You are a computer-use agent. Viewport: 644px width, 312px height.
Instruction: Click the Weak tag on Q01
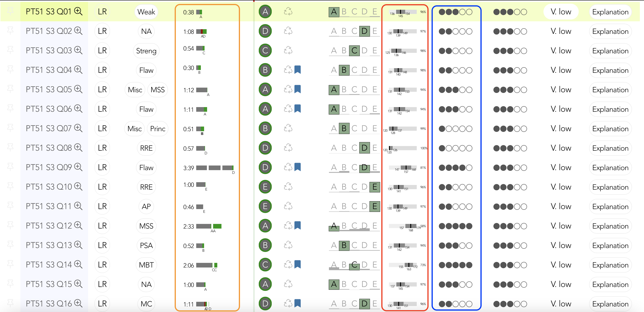[x=146, y=12]
